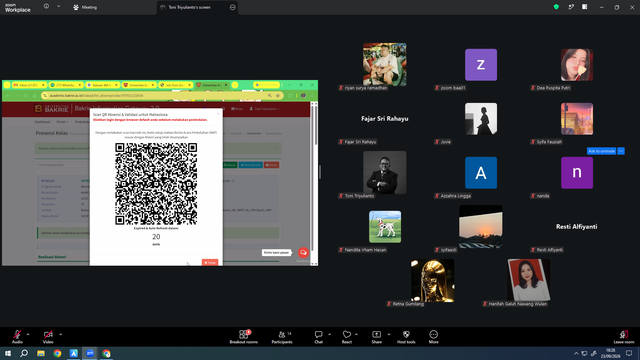Click bookmark star in shared browser
This screenshot has height=360, width=640.
(x=278, y=96)
